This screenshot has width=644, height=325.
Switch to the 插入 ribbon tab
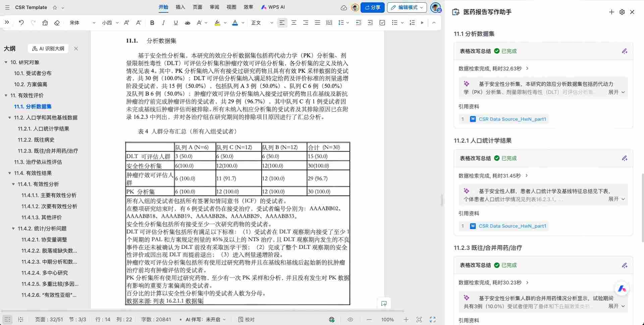[180, 7]
